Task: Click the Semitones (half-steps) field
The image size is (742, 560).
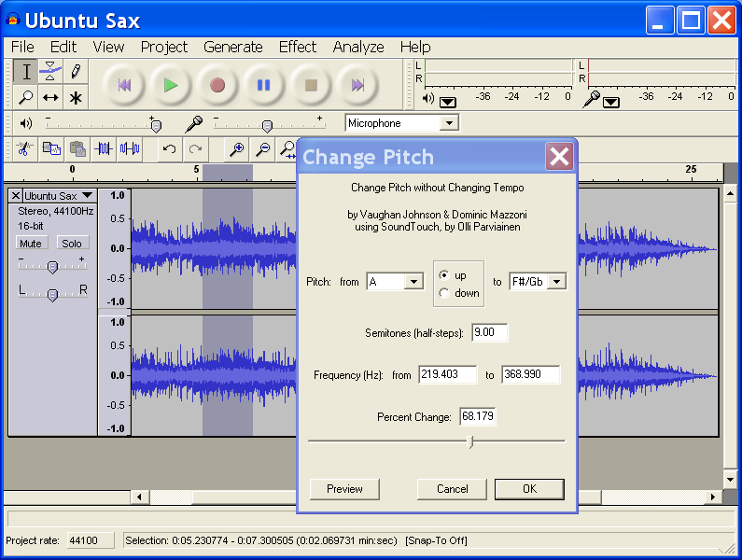Action: tap(490, 332)
